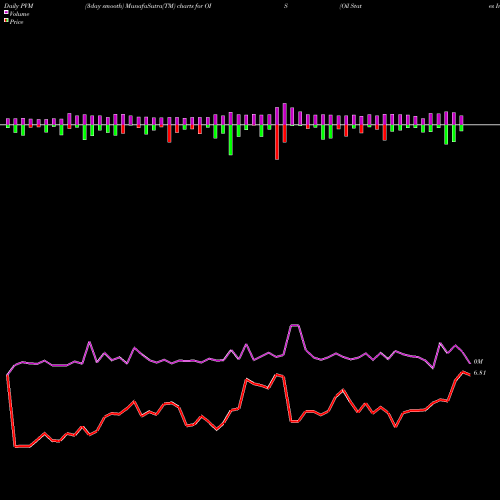Click the '0M' volume line end label
Image resolution: width=500 pixels, height=500 pixels.
point(478,362)
